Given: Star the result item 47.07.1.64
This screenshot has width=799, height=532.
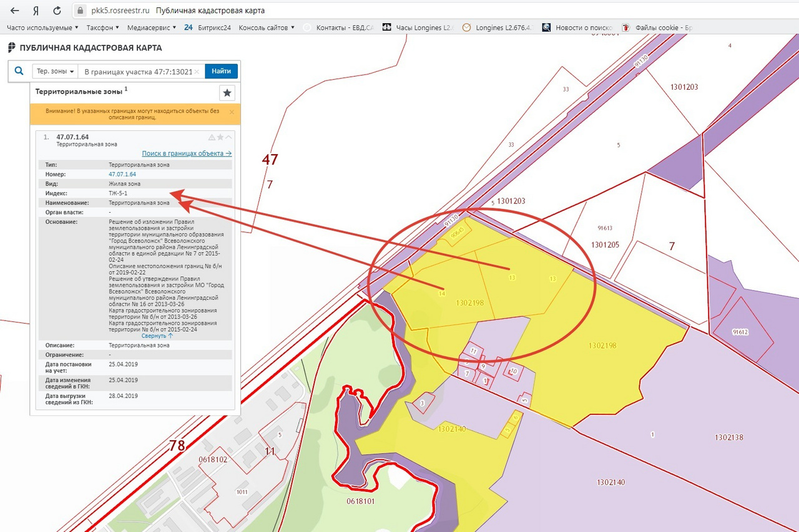Looking at the screenshot, I should click(220, 137).
